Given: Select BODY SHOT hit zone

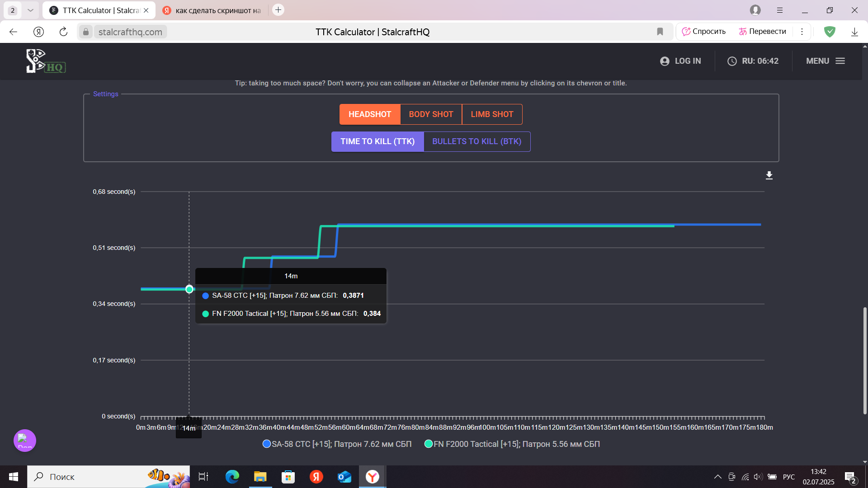Looking at the screenshot, I should 431,114.
